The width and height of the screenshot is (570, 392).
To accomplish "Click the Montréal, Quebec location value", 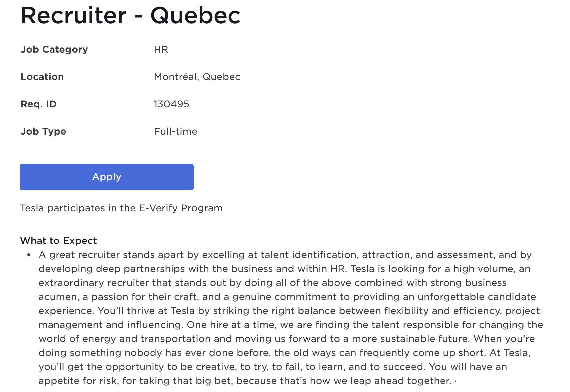I will point(197,77).
